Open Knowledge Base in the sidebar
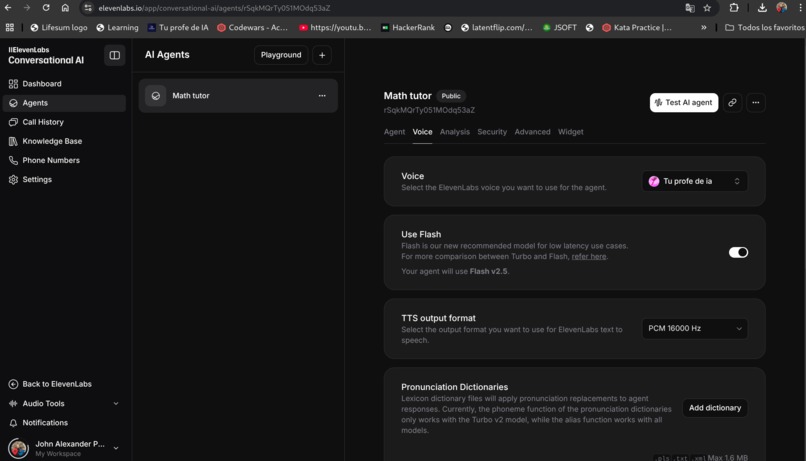This screenshot has height=461, width=806. (64, 141)
